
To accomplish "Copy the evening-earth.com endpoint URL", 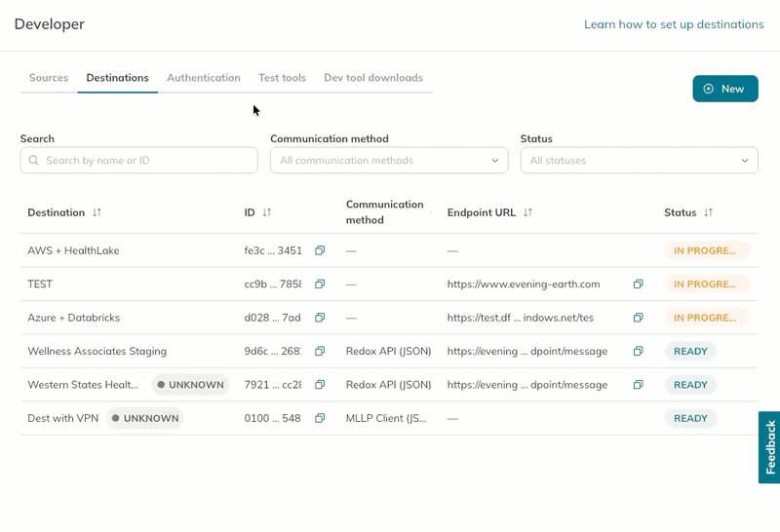I will [x=639, y=284].
